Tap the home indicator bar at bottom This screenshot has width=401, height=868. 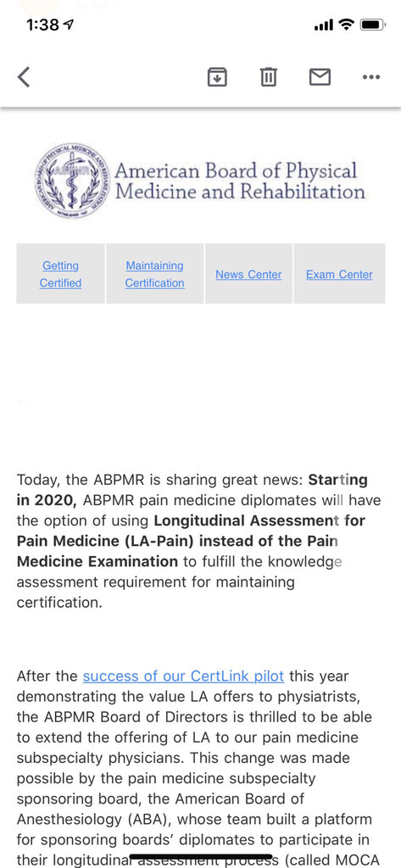pyautogui.click(x=200, y=857)
